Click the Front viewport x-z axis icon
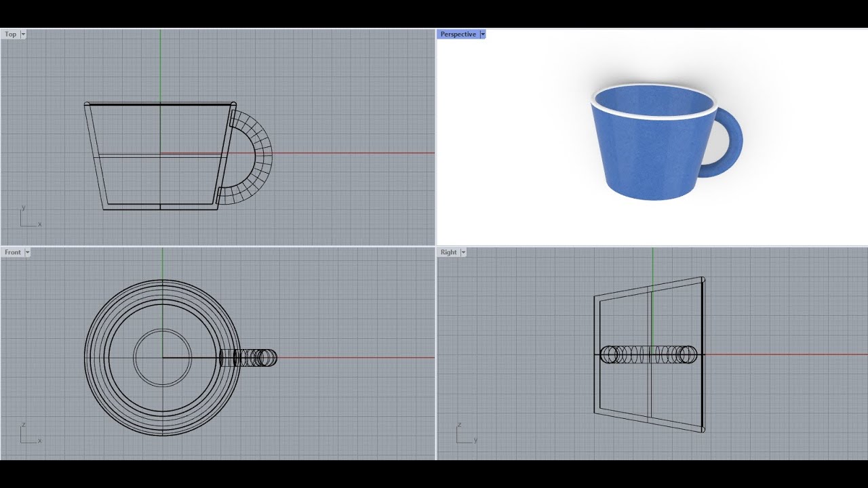868x488 pixels. (30, 434)
